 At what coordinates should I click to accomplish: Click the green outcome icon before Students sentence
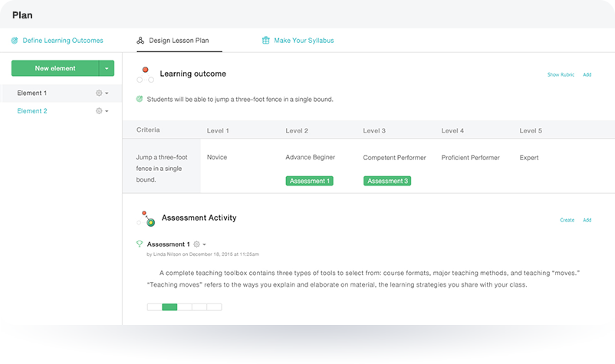point(140,99)
